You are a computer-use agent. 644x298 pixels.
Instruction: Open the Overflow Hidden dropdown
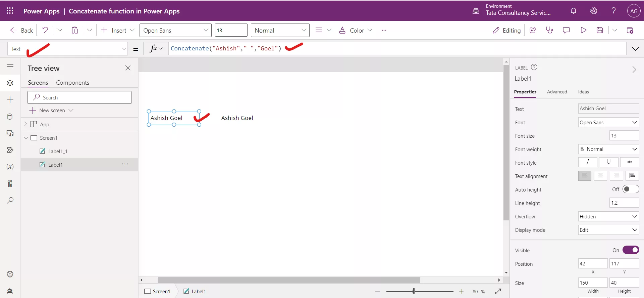(x=608, y=216)
